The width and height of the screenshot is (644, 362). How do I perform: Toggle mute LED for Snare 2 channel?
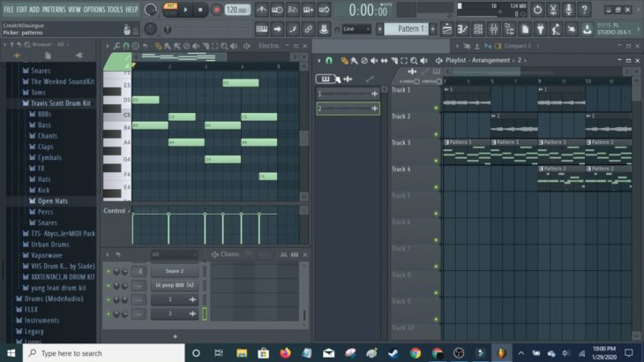pyautogui.click(x=108, y=272)
